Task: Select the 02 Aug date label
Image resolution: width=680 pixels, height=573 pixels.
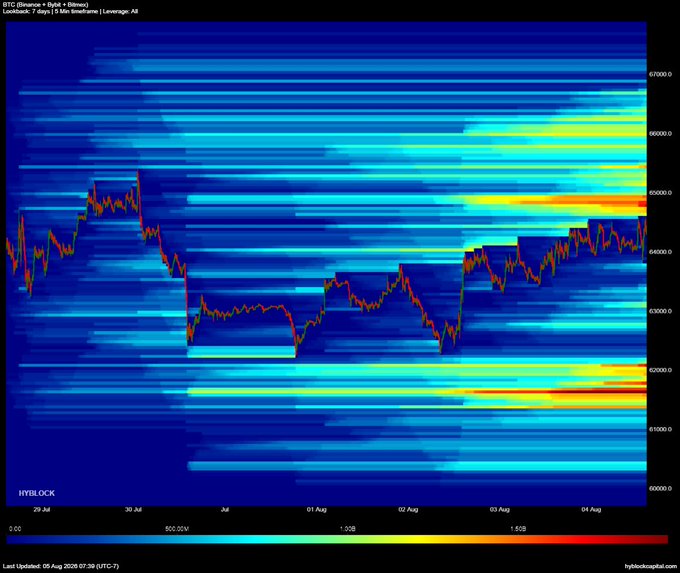Action: point(408,510)
